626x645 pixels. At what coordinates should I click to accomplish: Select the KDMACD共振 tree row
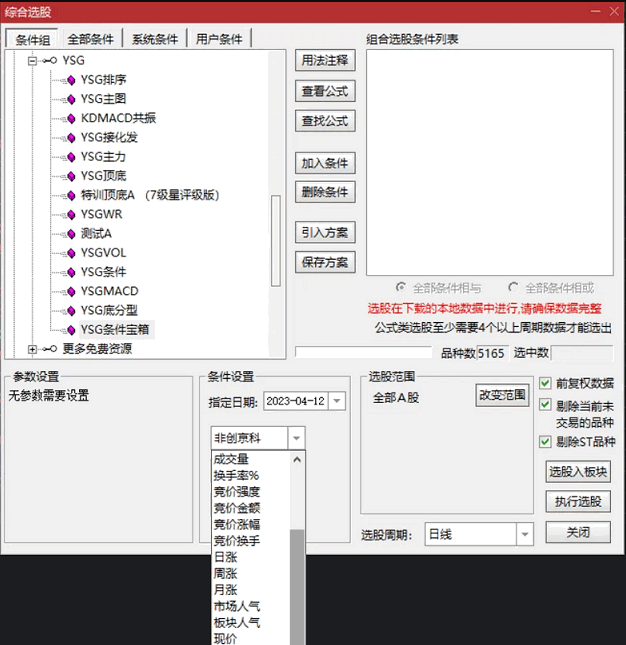[x=118, y=118]
